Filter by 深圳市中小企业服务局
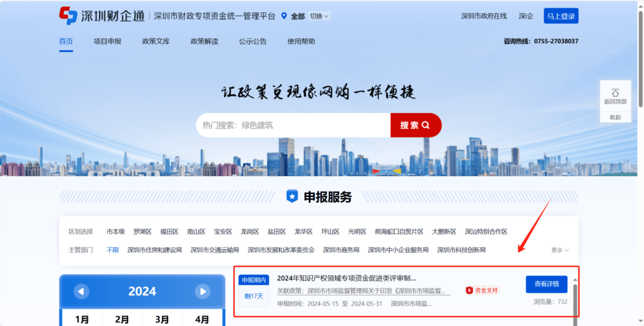644x326 pixels. 398,250
